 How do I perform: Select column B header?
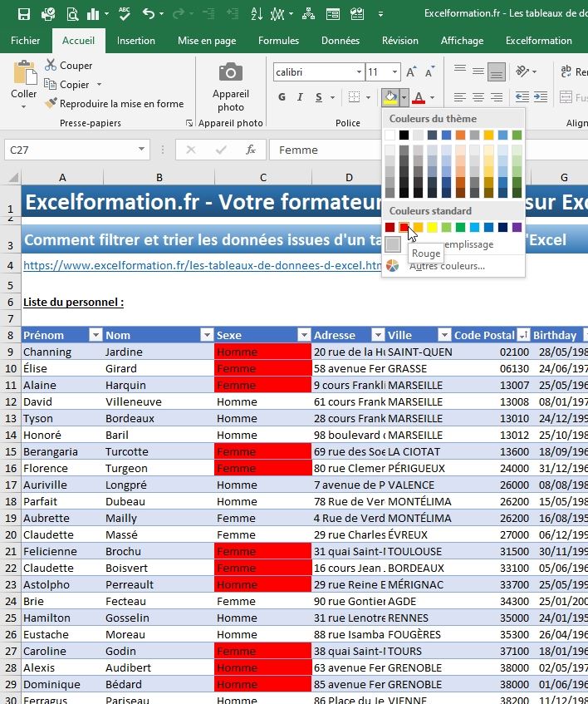coord(159,177)
